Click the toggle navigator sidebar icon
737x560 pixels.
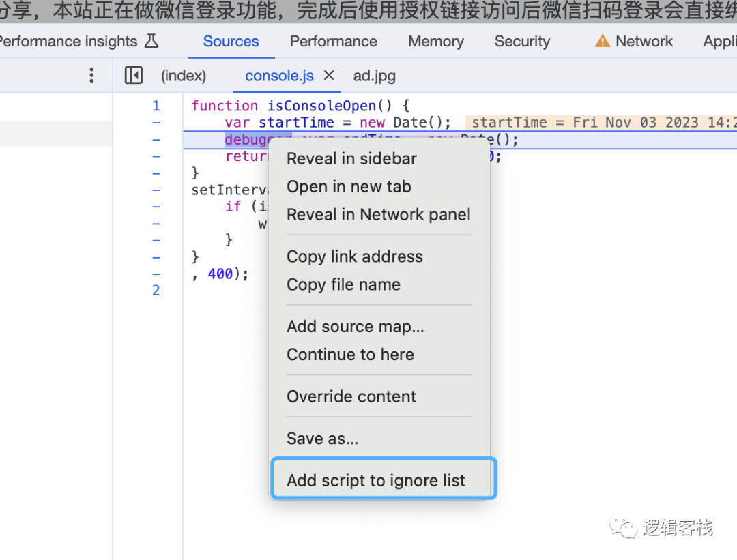point(134,76)
